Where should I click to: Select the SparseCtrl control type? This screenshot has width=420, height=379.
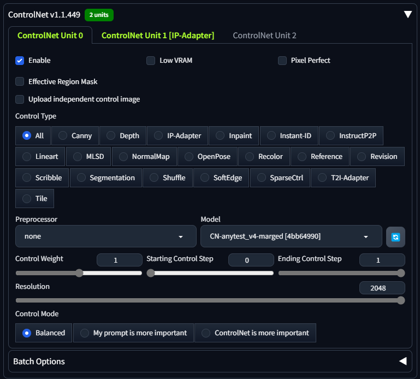(x=280, y=178)
